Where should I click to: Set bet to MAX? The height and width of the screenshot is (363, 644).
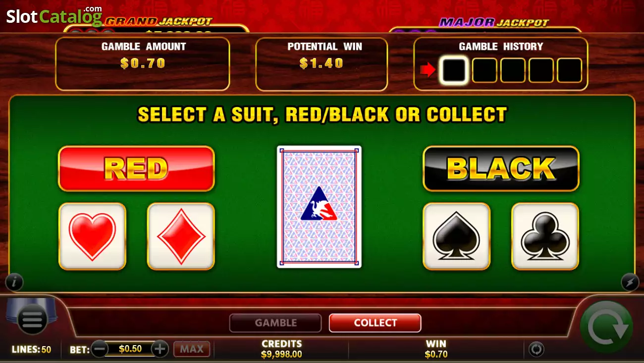point(192,349)
